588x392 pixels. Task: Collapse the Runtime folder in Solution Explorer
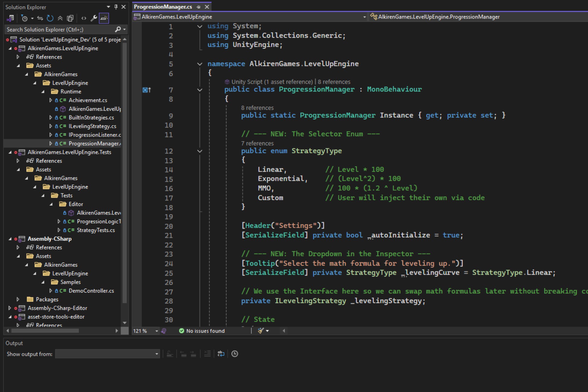pyautogui.click(x=43, y=91)
